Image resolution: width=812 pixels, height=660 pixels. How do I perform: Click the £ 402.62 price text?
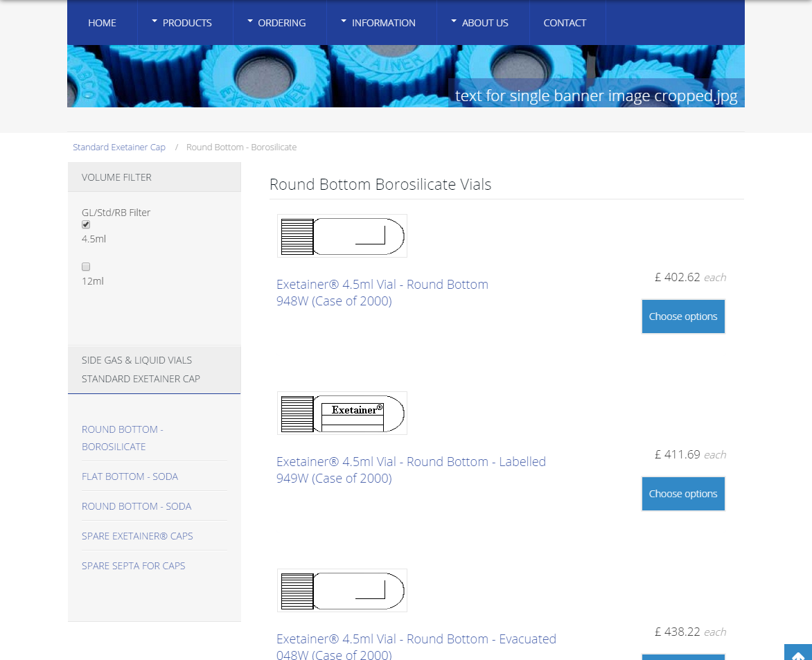point(678,278)
